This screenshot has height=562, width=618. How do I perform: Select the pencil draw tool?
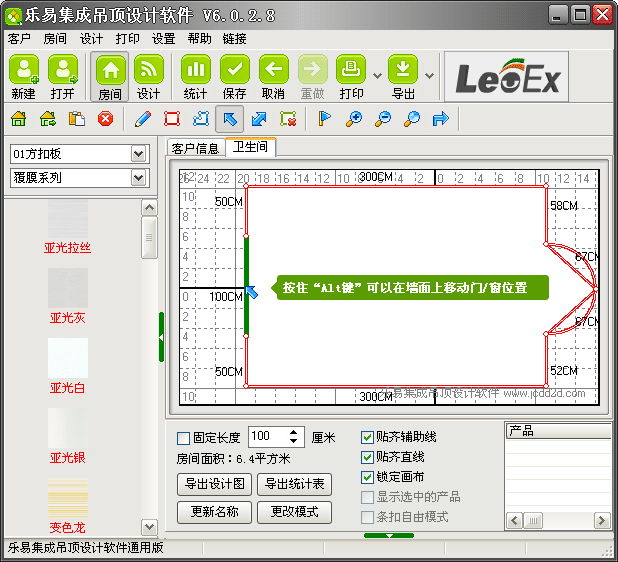142,119
